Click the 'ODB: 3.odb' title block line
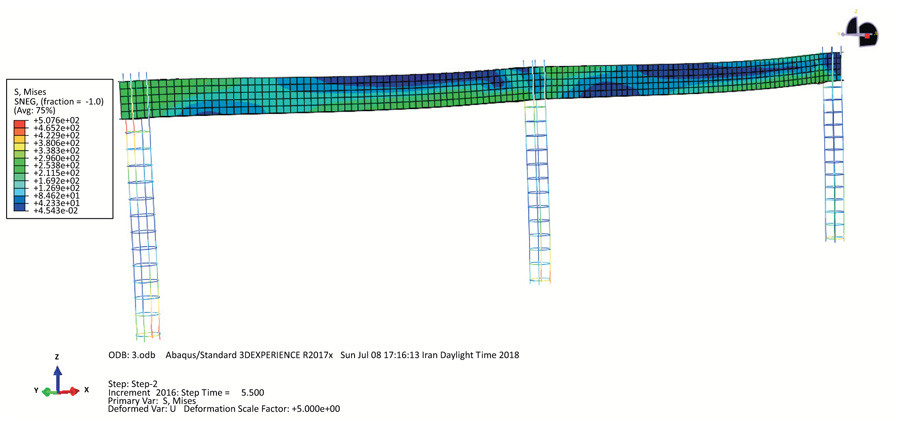Viewport: 900px width, 425px height. [x=130, y=355]
